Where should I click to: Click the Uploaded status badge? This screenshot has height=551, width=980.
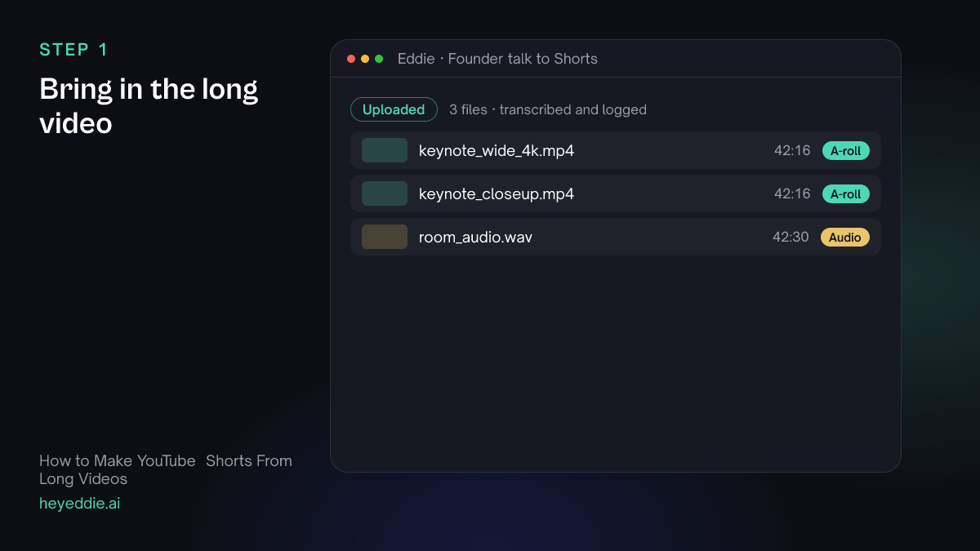click(x=394, y=109)
